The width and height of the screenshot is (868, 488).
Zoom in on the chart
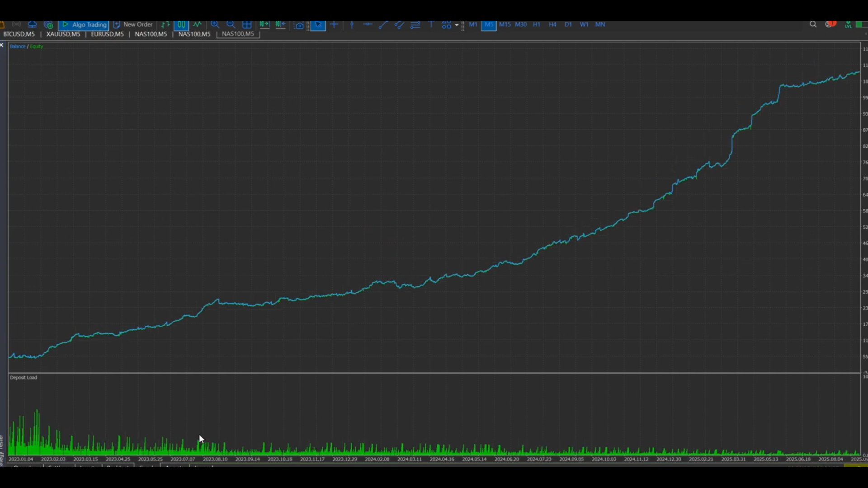pos(215,24)
